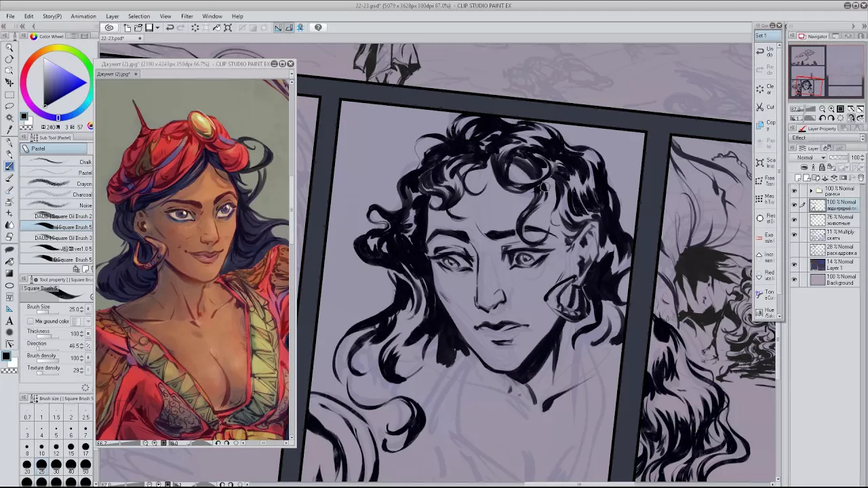868x488 pixels.
Task: Select the Ruler tool
Action: [9, 308]
